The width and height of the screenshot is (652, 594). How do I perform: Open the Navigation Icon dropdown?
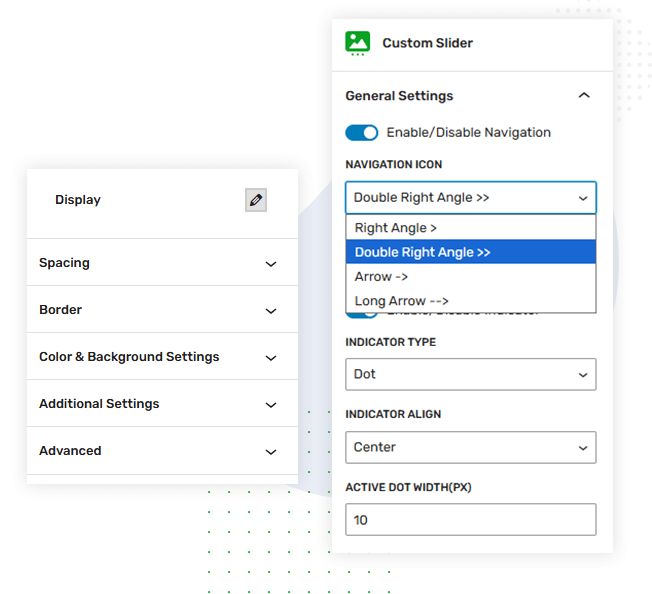click(470, 198)
